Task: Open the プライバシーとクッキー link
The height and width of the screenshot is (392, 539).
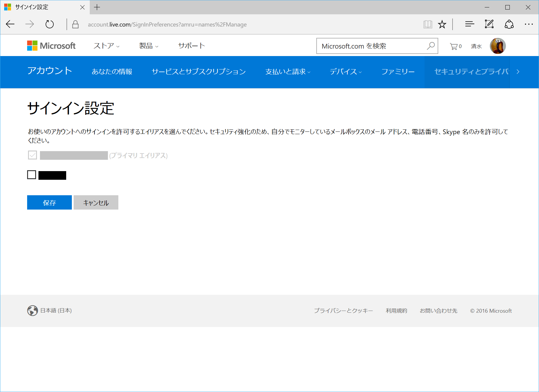Action: pyautogui.click(x=343, y=310)
